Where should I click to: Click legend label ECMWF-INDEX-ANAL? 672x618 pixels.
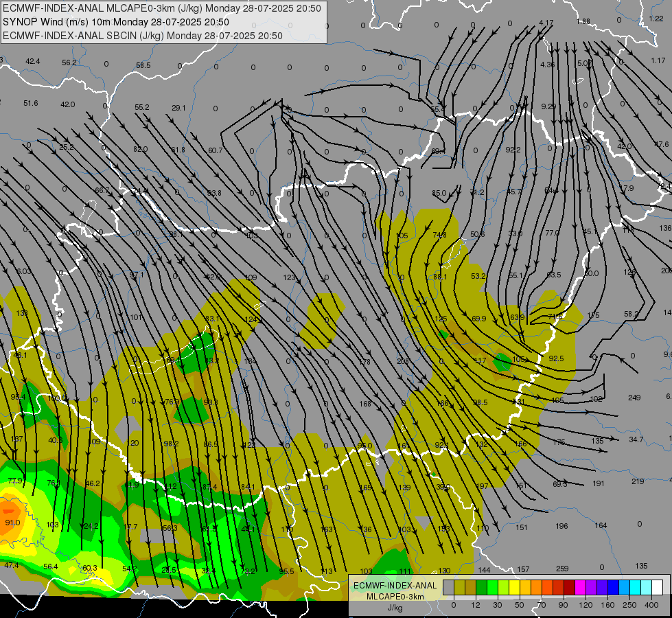tap(395, 586)
